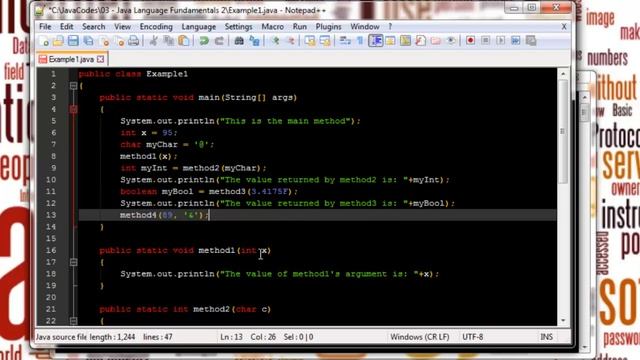Image resolution: width=640 pixels, height=360 pixels.
Task: Select the Example1.java tab
Action: (71, 59)
